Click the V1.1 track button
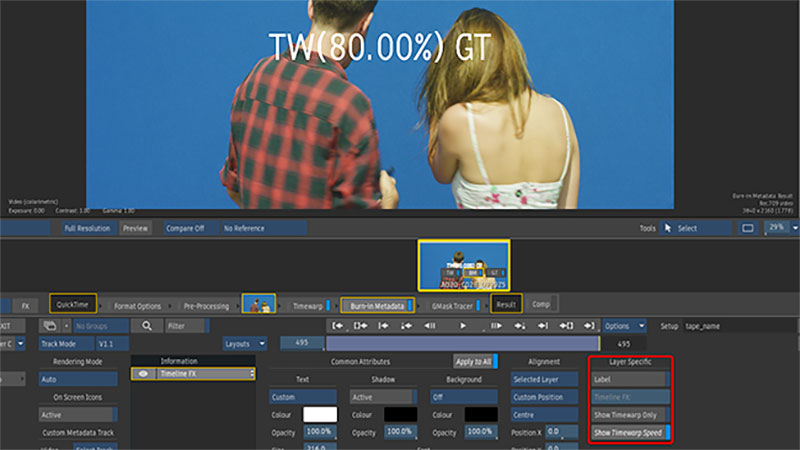800x450 pixels. point(113,344)
